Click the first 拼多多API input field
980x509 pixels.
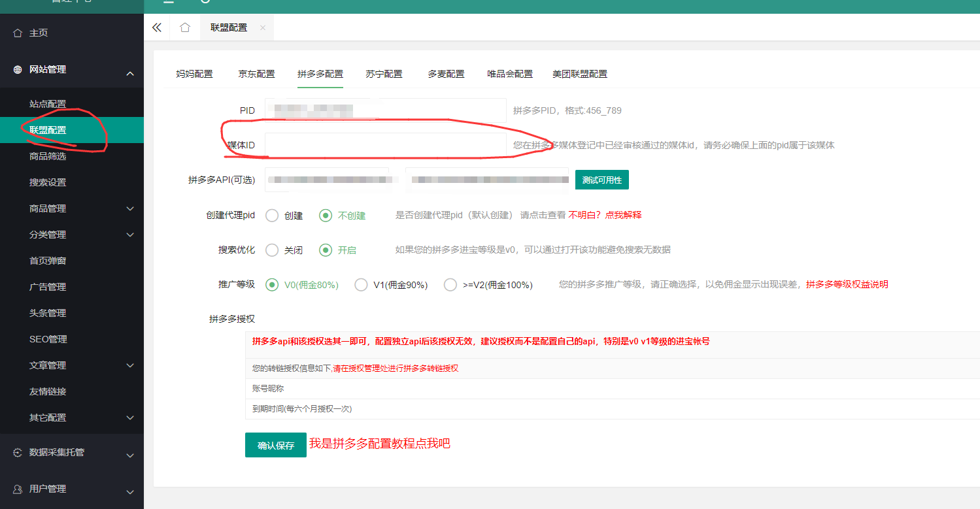tap(327, 180)
